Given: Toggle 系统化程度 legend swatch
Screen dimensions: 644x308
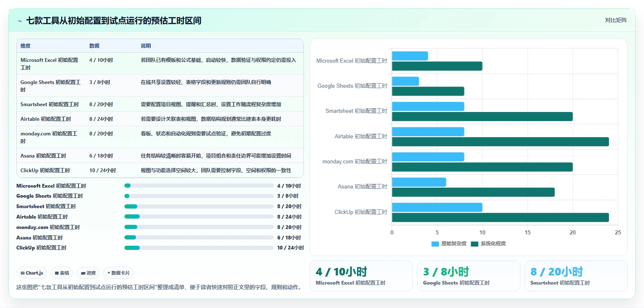Looking at the screenshot, I should [475, 244].
